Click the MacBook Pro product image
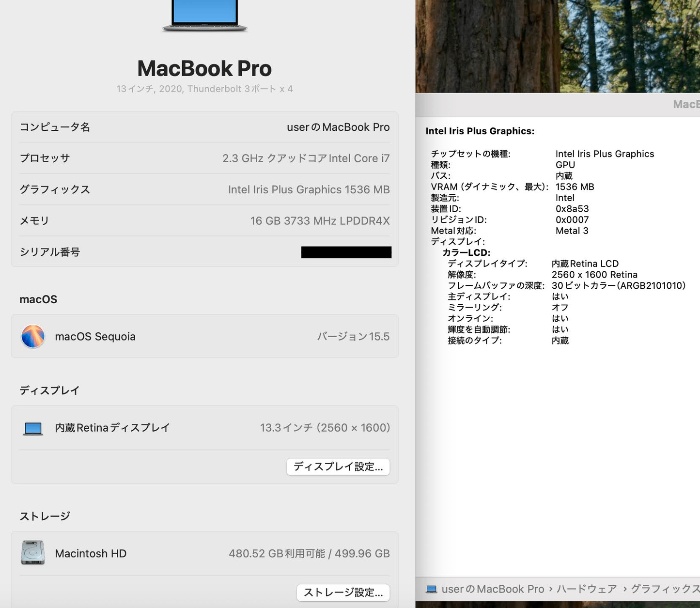 (203, 17)
